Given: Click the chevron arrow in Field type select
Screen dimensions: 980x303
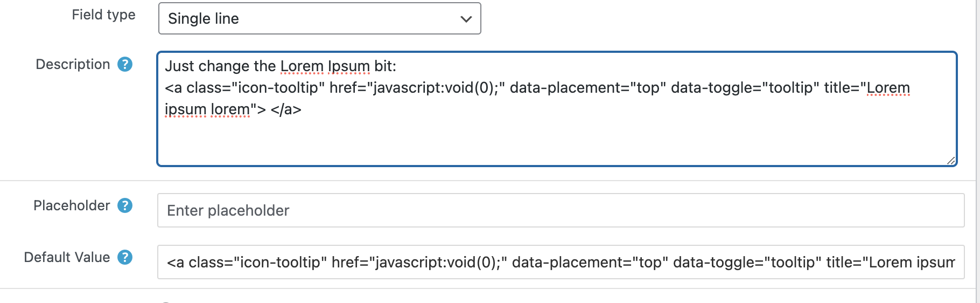Looking at the screenshot, I should click(x=466, y=19).
